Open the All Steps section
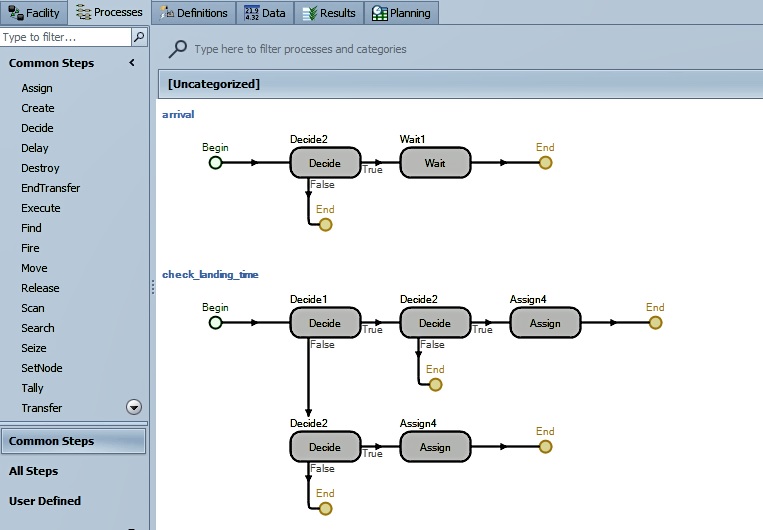Screen dimensions: 763x530 (x=34, y=471)
